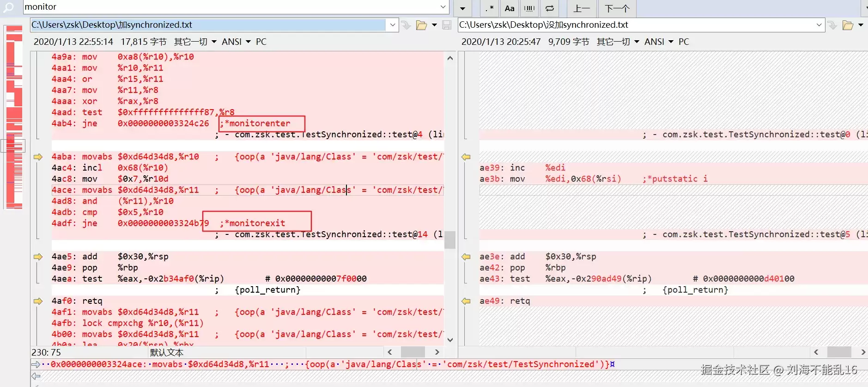868x387 pixels.
Task: Toggle wrap-around search option
Action: [x=550, y=8]
